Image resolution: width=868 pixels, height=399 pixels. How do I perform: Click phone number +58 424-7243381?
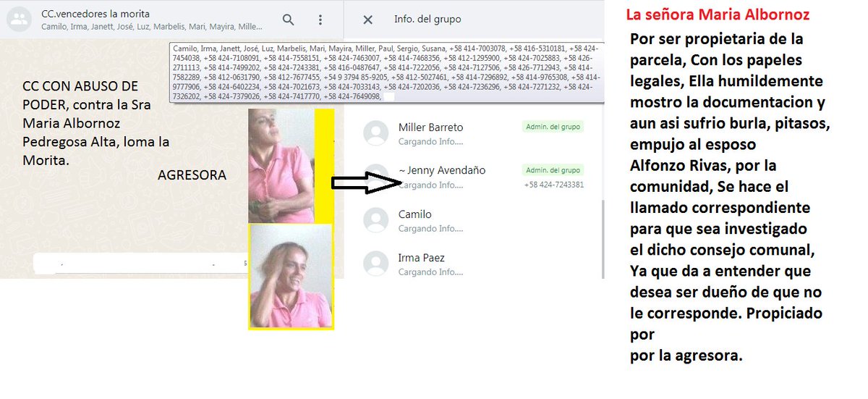pyautogui.click(x=553, y=185)
